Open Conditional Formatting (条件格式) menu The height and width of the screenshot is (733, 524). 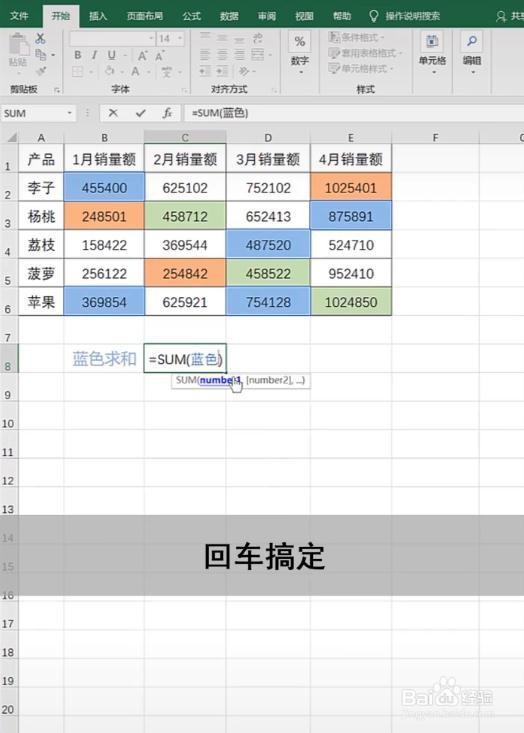pyautogui.click(x=356, y=37)
